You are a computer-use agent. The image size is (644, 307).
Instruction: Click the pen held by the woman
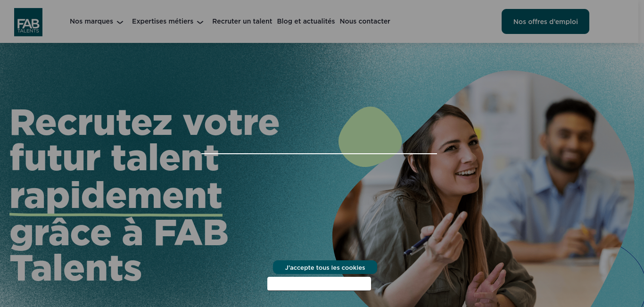[418, 245]
